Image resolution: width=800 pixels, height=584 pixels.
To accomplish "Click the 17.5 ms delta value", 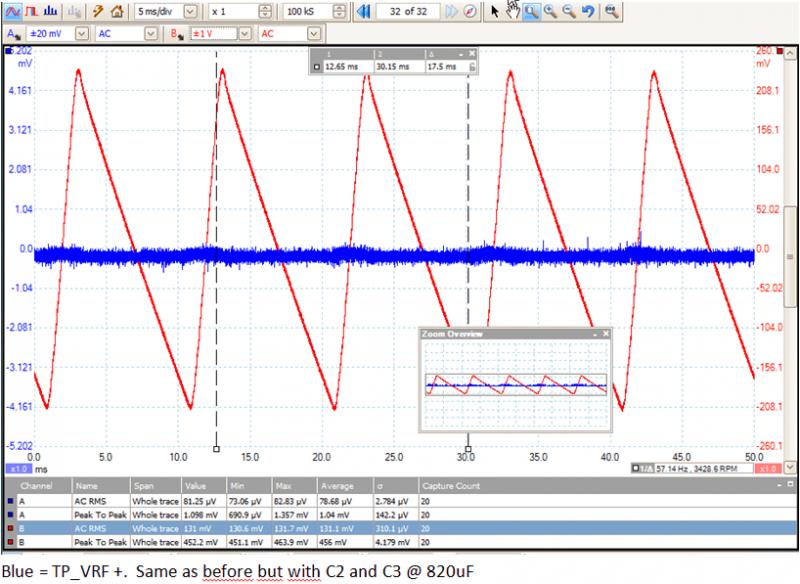I will click(x=442, y=67).
